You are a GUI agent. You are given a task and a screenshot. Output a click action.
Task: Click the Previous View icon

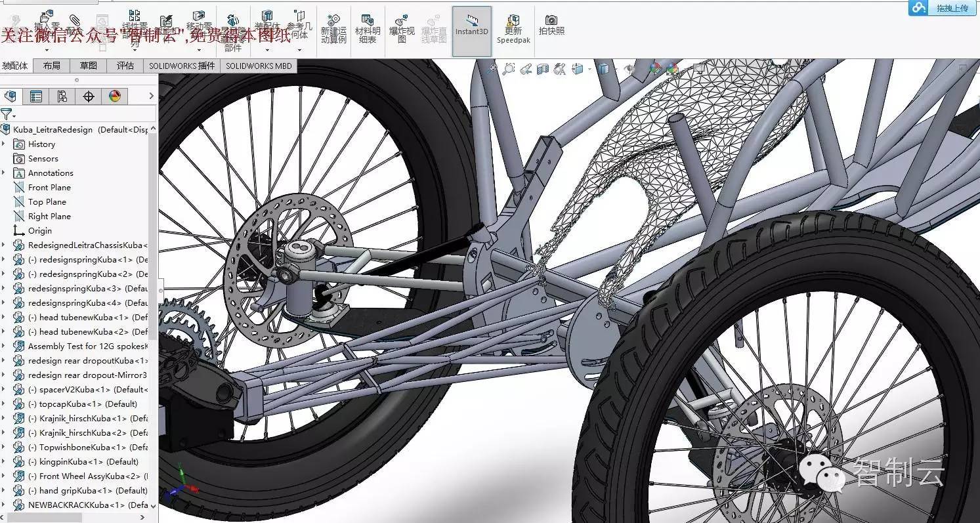(526, 69)
